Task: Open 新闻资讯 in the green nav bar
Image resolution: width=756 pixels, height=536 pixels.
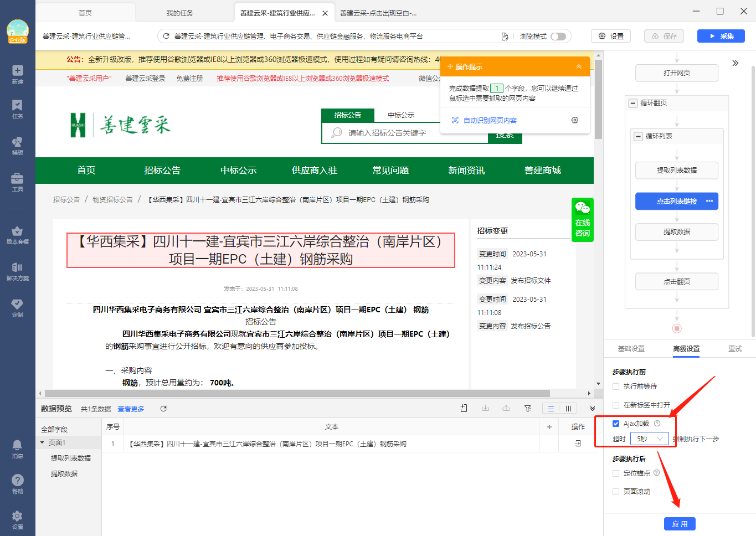Action: click(466, 171)
